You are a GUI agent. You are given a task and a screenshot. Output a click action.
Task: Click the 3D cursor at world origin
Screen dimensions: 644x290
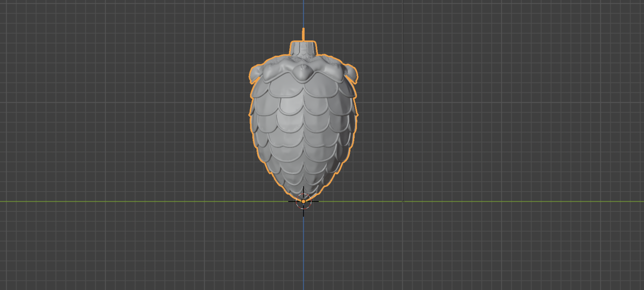point(303,202)
